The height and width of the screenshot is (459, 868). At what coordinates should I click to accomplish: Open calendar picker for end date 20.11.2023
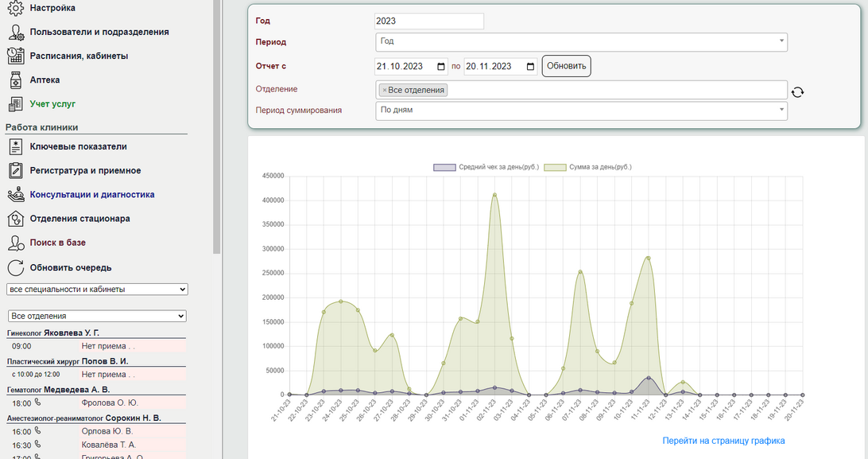[530, 67]
